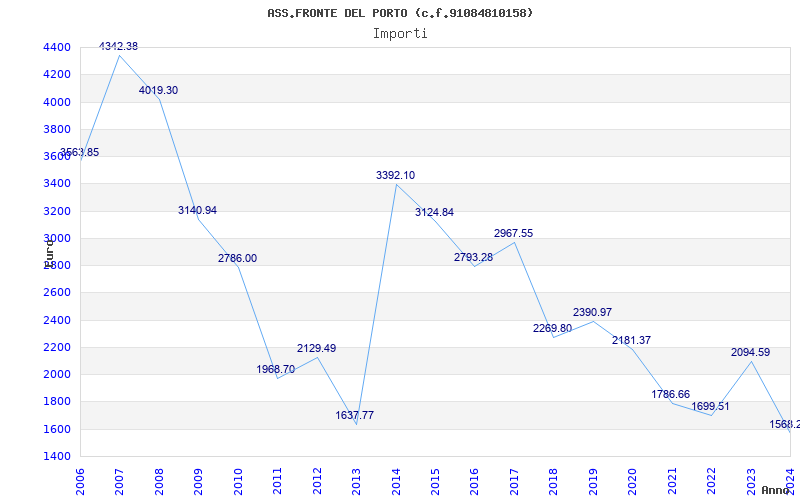
Task: Select the 3200 y-axis tick label
Action: point(57,211)
